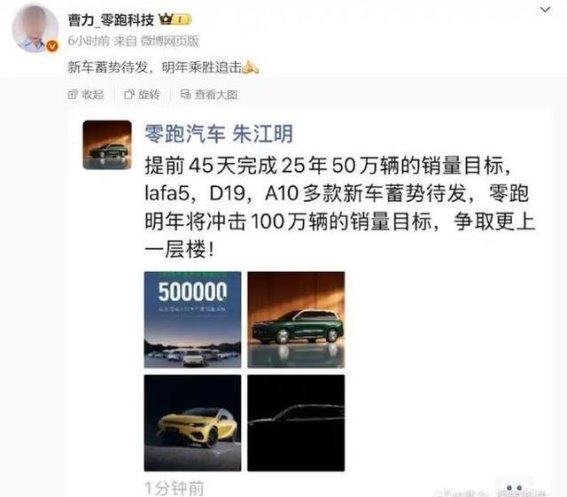Open 零跑汽车 朱江明 profile name
This screenshot has height=497, width=567.
click(x=218, y=134)
